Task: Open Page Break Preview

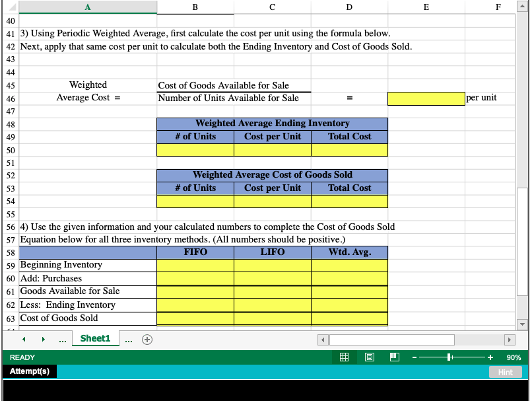Action: tap(394, 357)
